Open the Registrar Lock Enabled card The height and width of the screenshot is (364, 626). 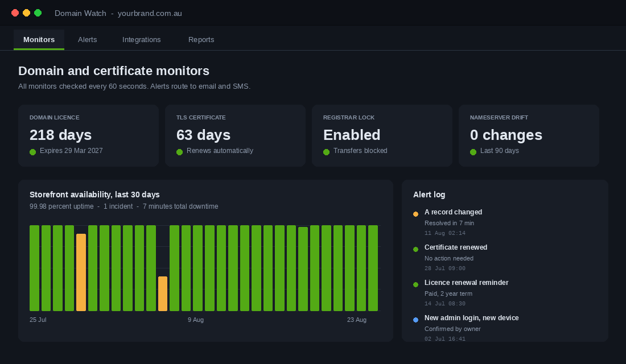(x=382, y=135)
